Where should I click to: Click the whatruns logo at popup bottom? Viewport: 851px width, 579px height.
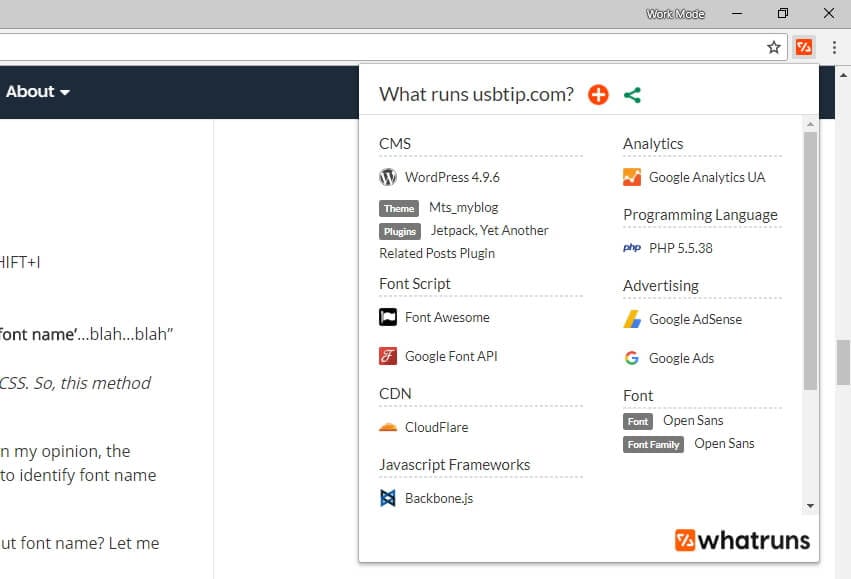(x=742, y=540)
